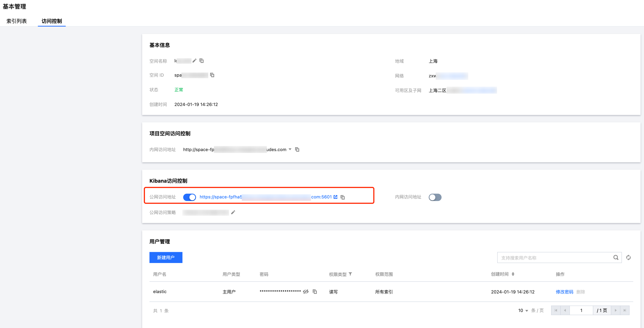
Task: Copy the Kibana public access URL
Action: (343, 197)
